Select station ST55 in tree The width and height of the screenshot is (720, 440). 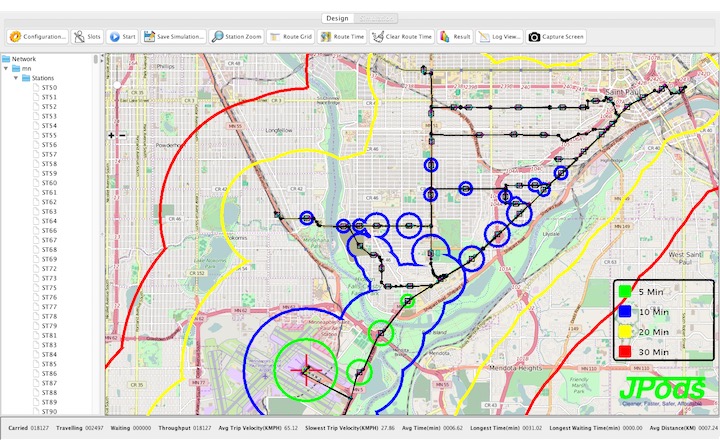point(49,135)
